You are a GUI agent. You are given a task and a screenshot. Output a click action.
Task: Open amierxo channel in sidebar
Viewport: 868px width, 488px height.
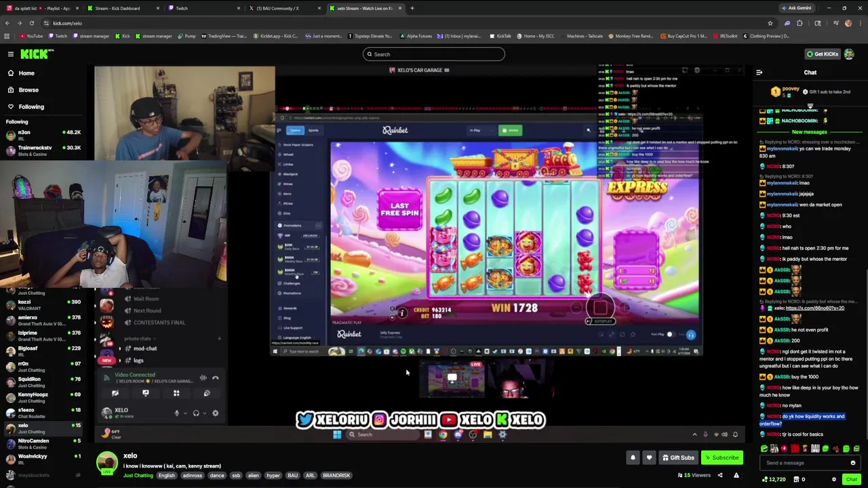click(42, 321)
